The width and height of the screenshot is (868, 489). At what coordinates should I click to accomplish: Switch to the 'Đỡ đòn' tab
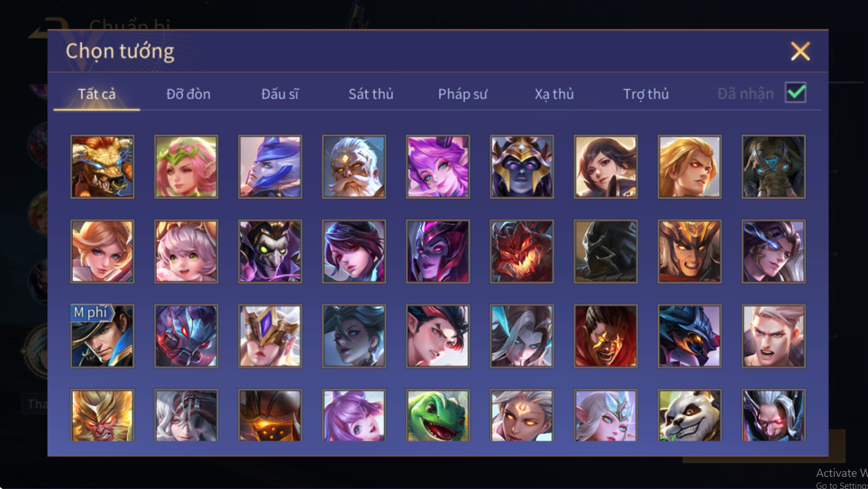point(188,94)
